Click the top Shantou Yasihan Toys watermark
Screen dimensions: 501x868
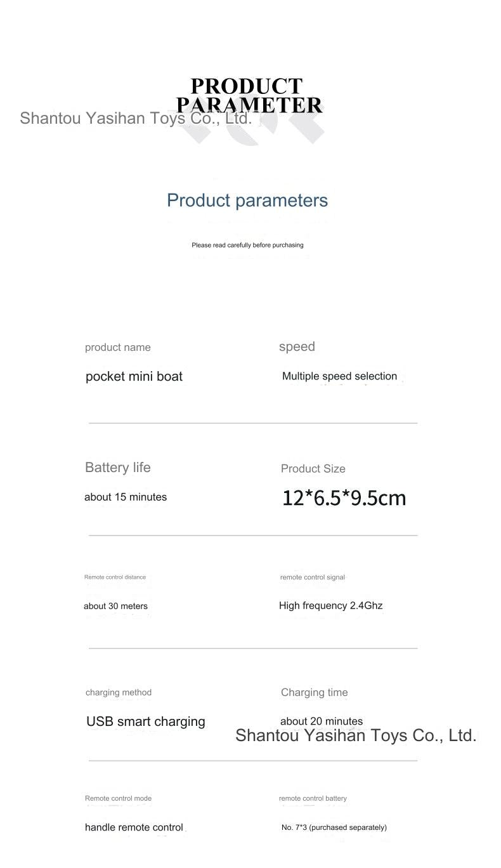[136, 118]
